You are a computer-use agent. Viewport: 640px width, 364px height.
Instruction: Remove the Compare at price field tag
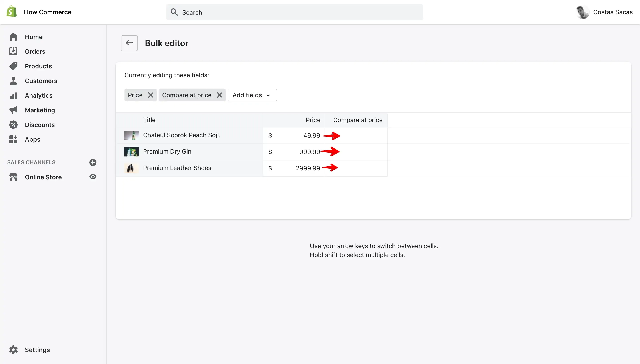[220, 95]
